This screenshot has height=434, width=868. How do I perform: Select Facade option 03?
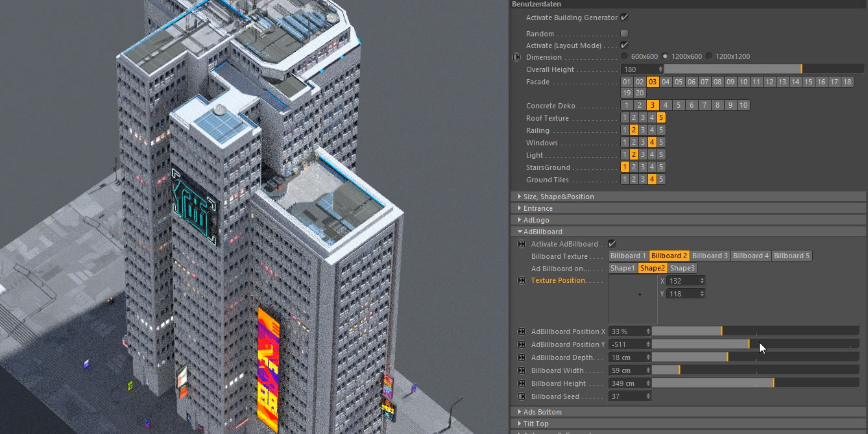[653, 82]
